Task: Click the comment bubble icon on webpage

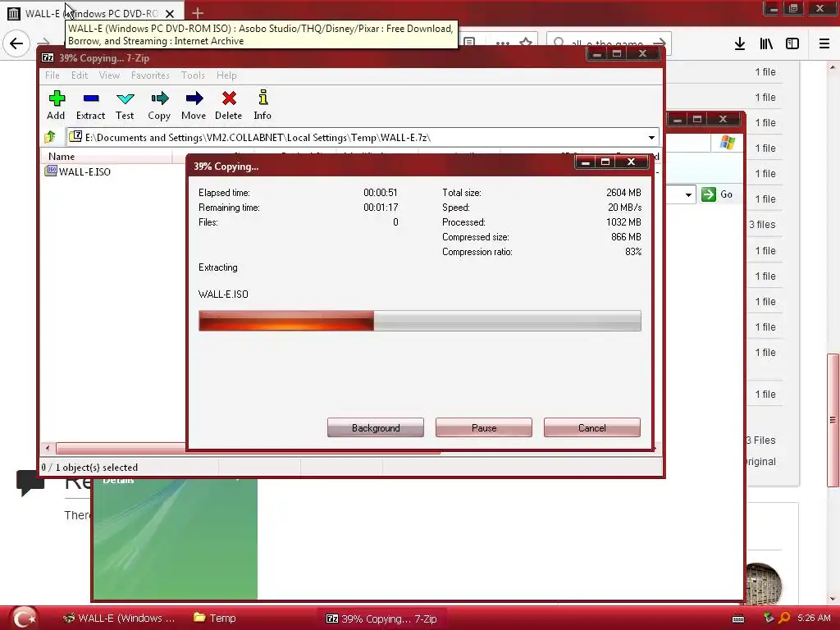Action: click(30, 482)
